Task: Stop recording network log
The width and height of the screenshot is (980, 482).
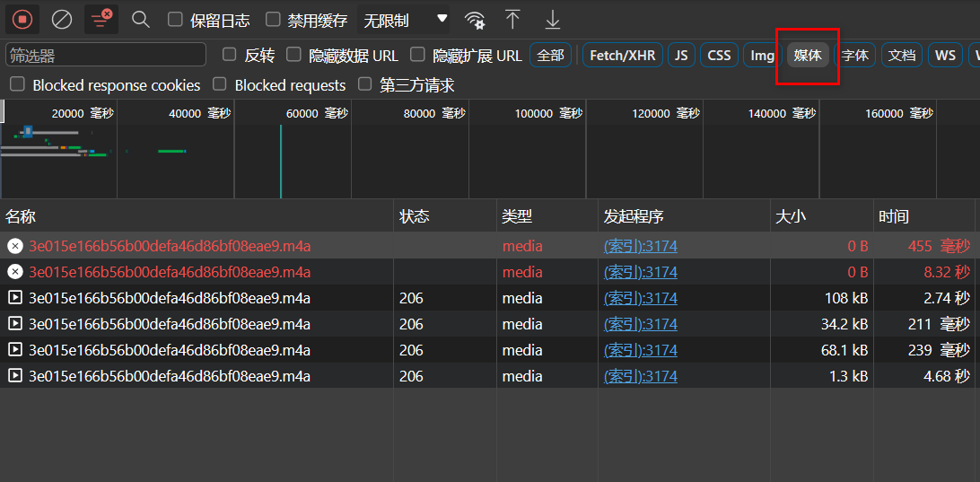Action: tap(22, 19)
